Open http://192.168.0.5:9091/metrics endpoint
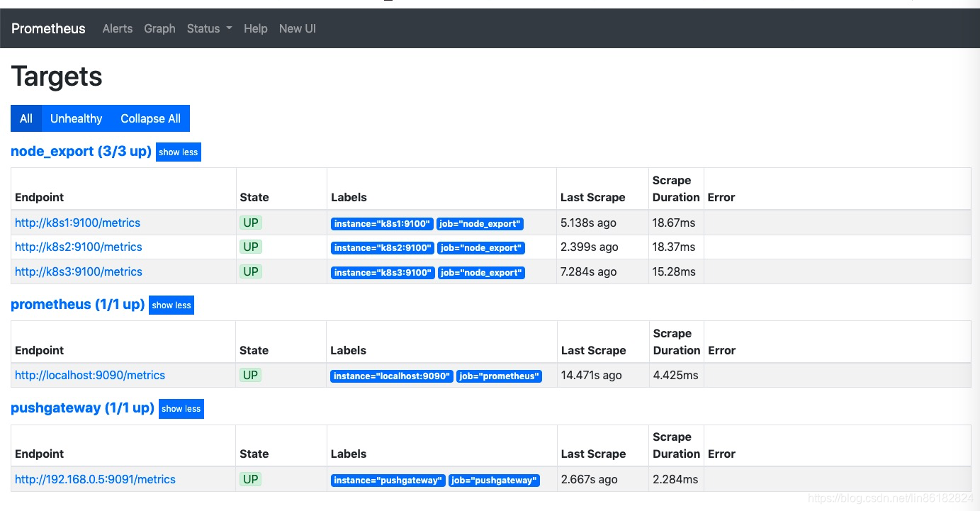The image size is (980, 511). pyautogui.click(x=95, y=479)
